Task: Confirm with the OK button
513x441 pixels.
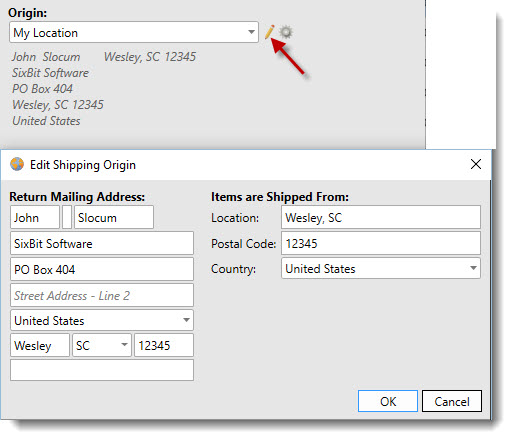Action: tap(388, 401)
